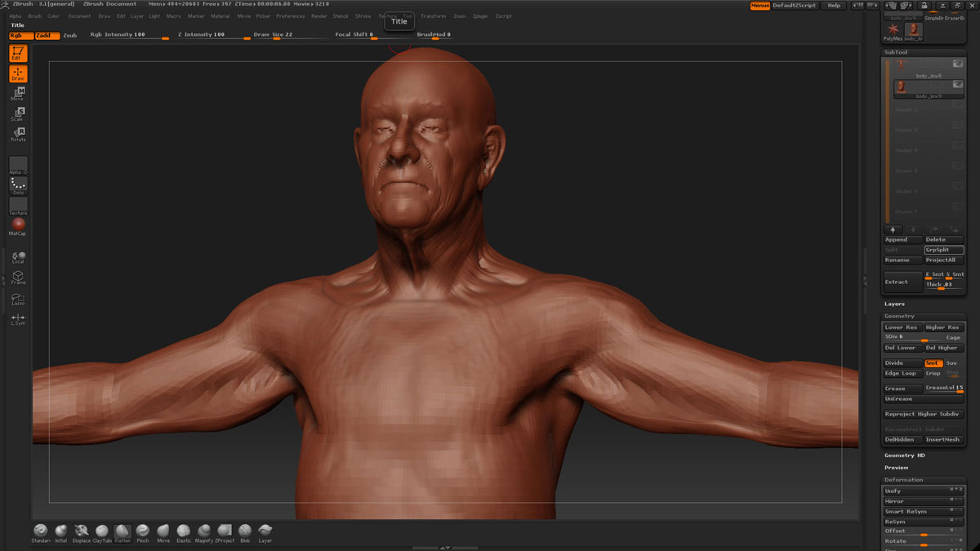980x551 pixels.
Task: Click the Frame view icon
Action: click(x=18, y=278)
